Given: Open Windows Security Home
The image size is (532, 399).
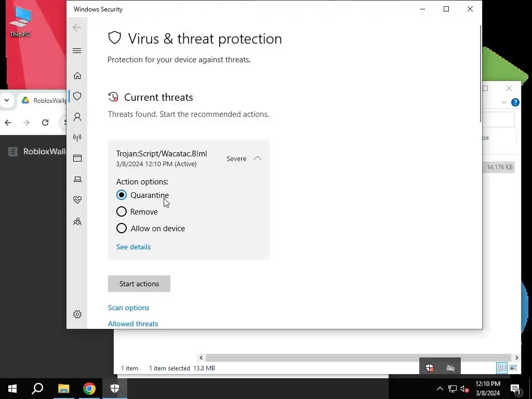Looking at the screenshot, I should (77, 75).
